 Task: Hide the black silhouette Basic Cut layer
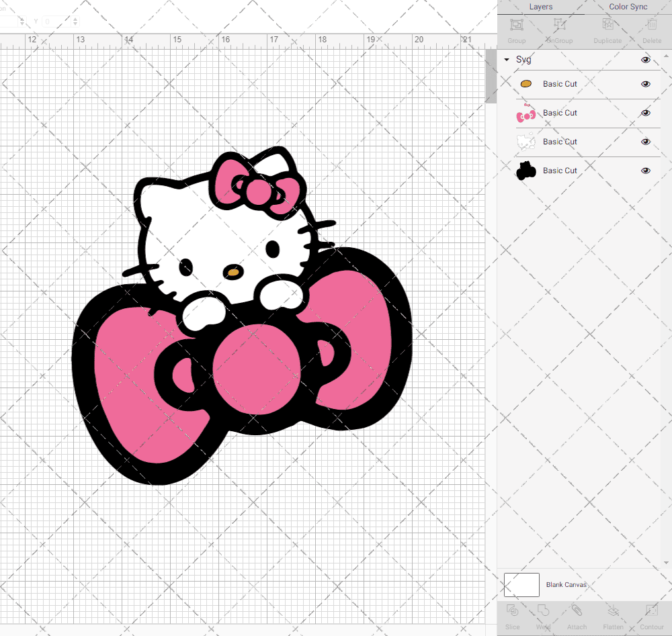point(645,171)
